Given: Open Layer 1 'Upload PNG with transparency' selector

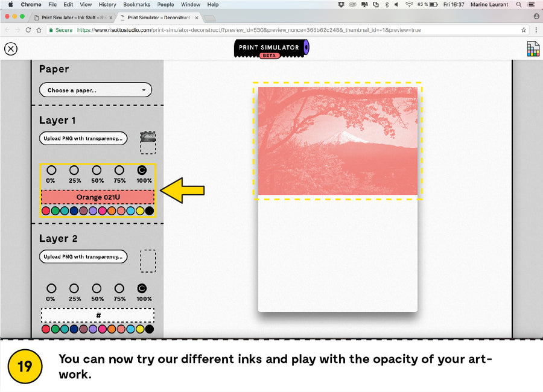Looking at the screenshot, I should point(84,139).
